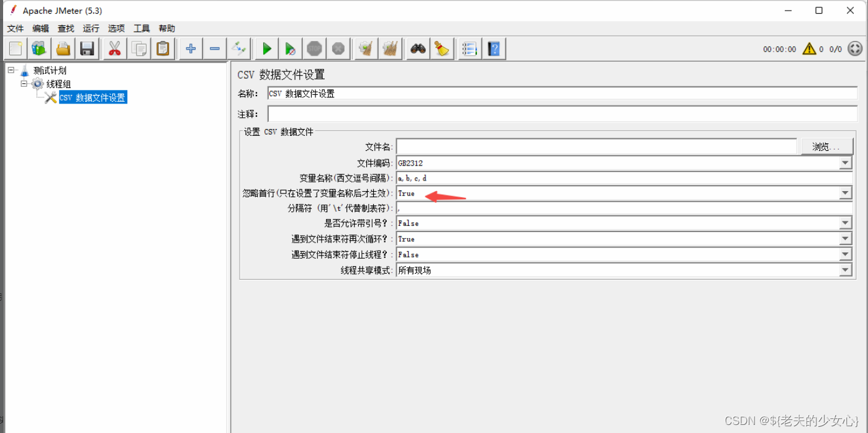This screenshot has height=433, width=868.
Task: Click the Cut scissors icon
Action: coord(115,48)
